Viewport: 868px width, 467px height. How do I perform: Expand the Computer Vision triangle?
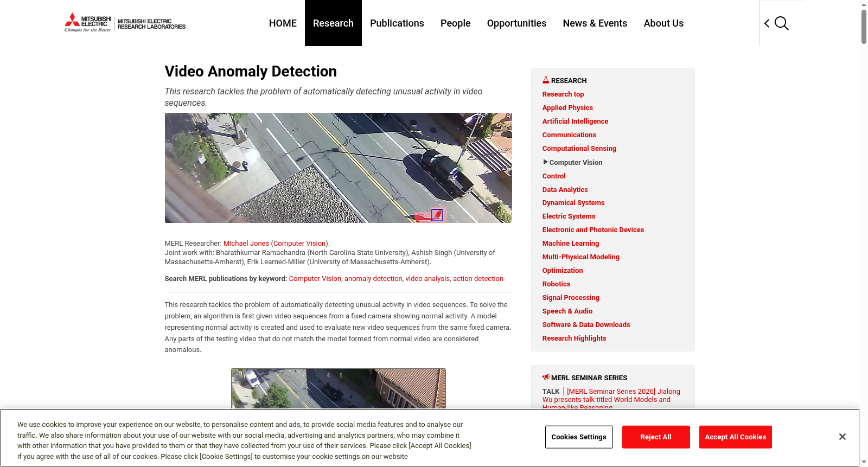(x=546, y=162)
